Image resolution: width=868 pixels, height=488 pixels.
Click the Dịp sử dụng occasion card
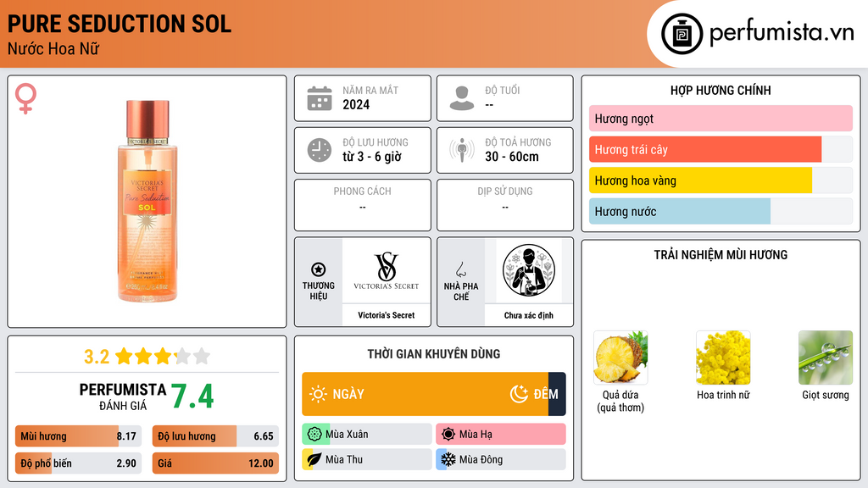coord(505,205)
